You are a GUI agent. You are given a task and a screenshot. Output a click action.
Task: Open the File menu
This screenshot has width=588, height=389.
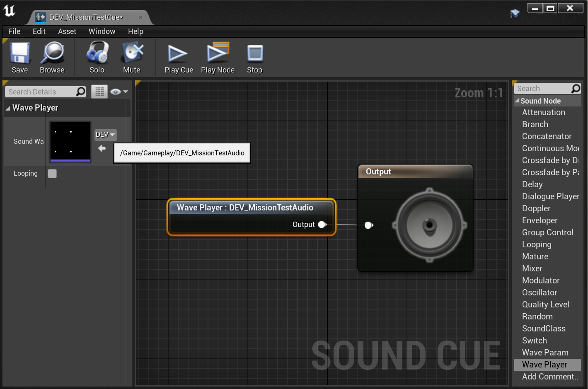(14, 31)
